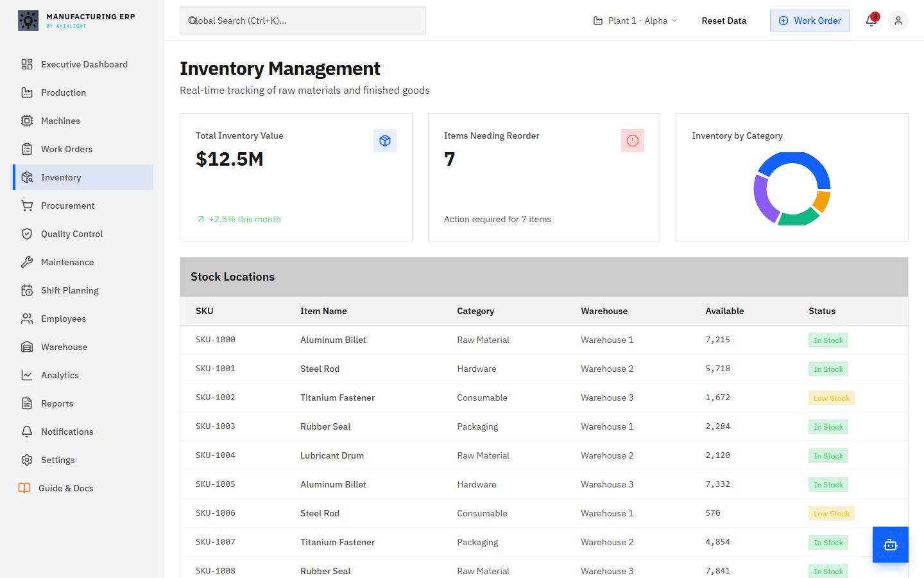
Task: Click the factory icon beside Plant 1
Action: pyautogui.click(x=598, y=21)
